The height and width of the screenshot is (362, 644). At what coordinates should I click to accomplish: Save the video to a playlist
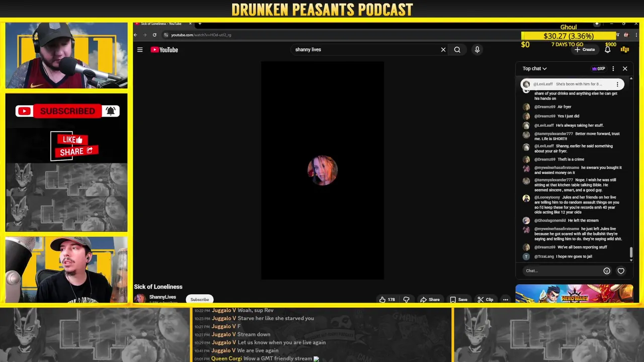point(459,300)
